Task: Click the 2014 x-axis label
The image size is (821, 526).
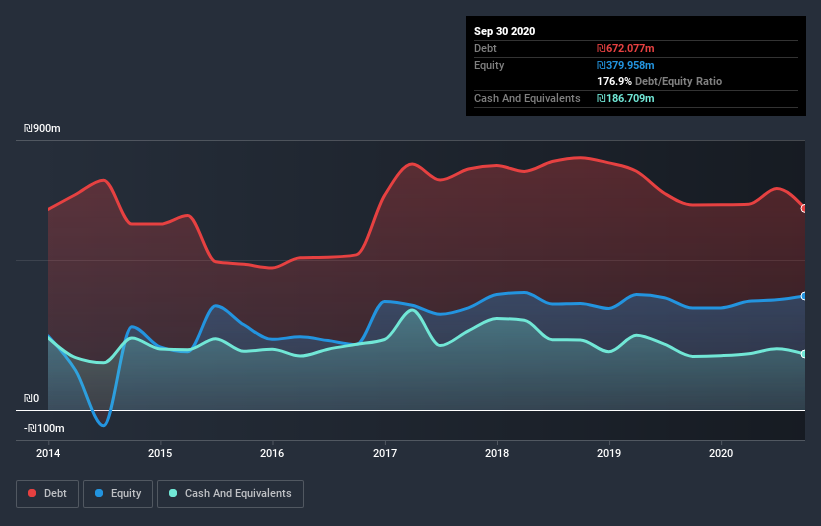Action: pos(48,453)
